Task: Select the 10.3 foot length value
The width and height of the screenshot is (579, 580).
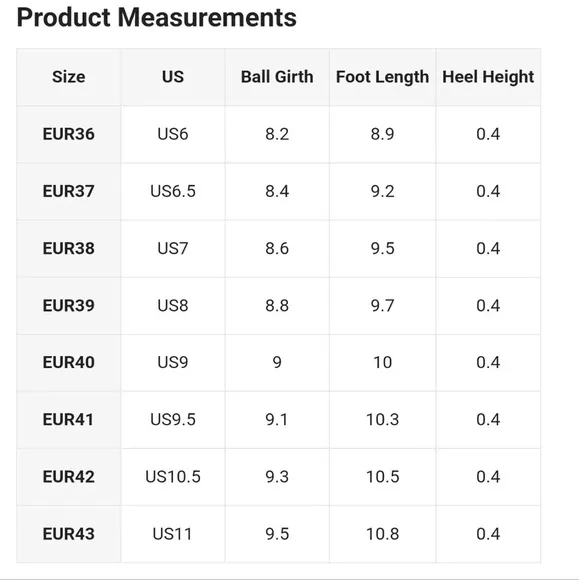Action: click(x=383, y=419)
